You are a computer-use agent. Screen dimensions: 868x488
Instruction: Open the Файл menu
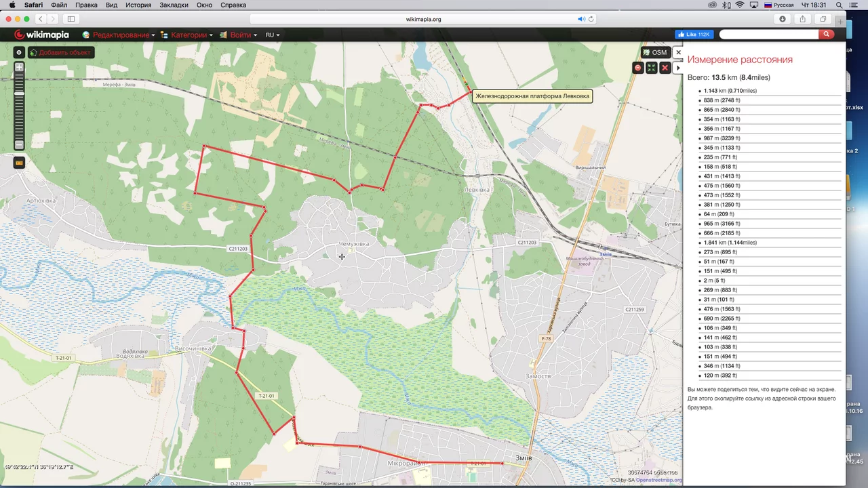[x=59, y=5]
